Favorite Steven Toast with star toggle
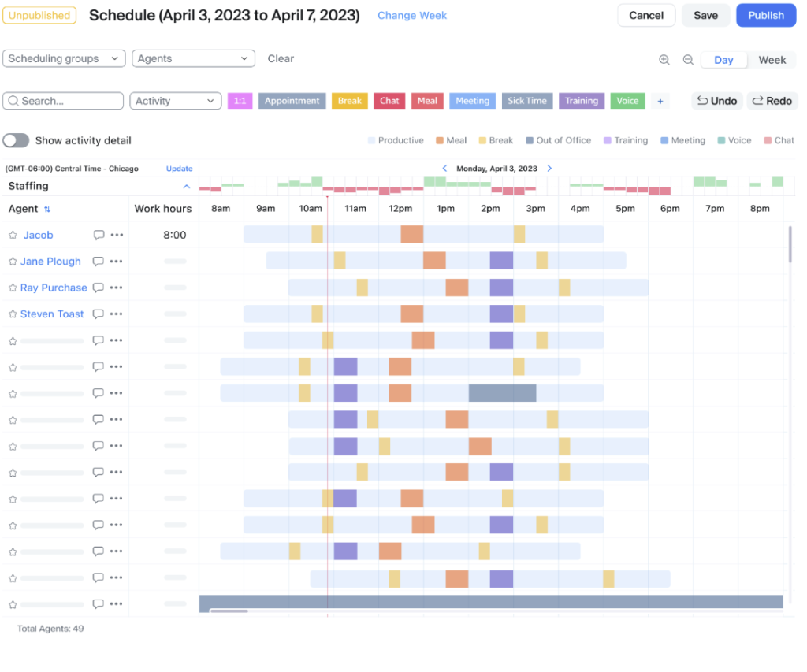 [x=13, y=314]
